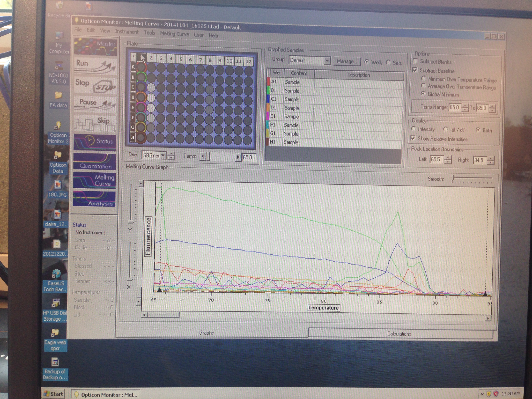The image size is (532, 399).
Task: Switch to the Graphs tab
Action: coord(206,333)
